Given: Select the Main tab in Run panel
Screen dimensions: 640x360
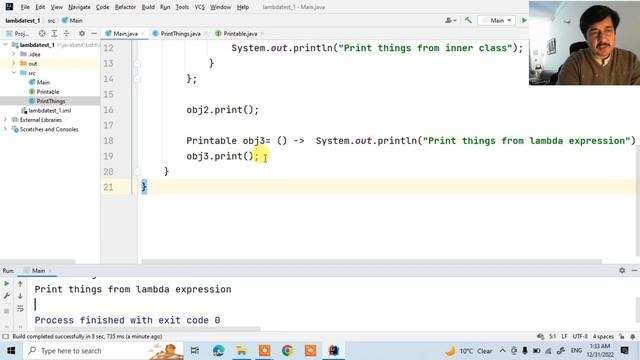Looking at the screenshot, I should 38,271.
